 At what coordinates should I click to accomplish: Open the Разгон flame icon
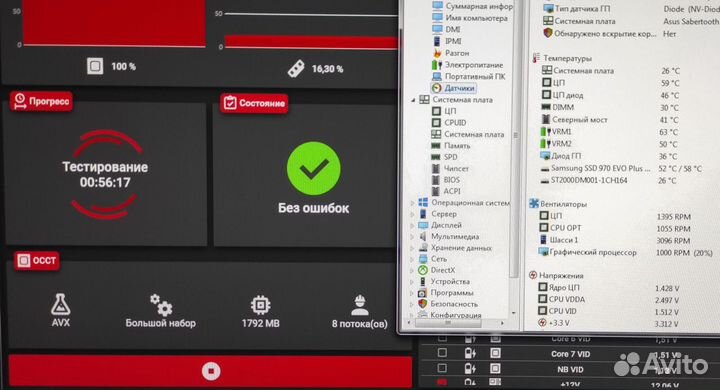pyautogui.click(x=437, y=53)
